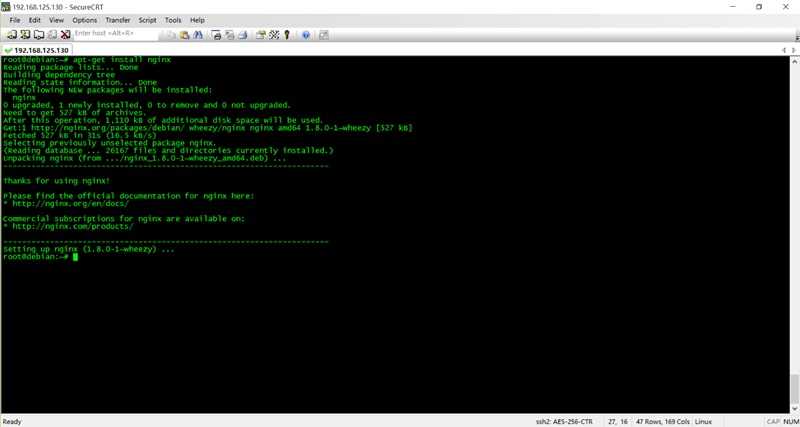Open the Help menu
This screenshot has width=800, height=427.
point(197,20)
